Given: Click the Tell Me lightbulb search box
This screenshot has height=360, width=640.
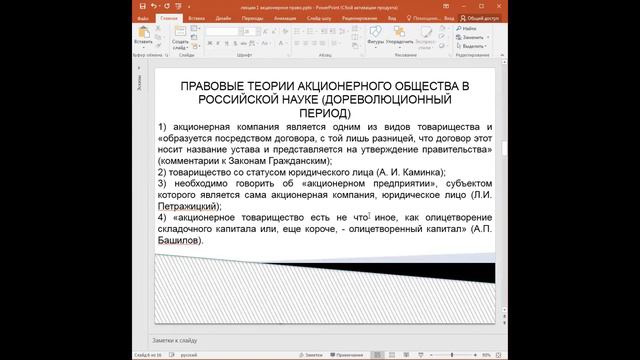Looking at the screenshot, I should click(x=423, y=18).
